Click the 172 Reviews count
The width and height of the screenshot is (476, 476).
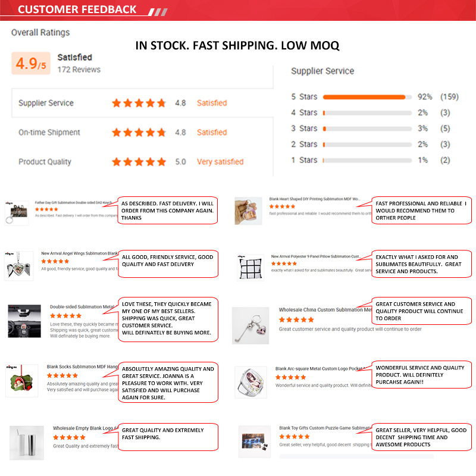coord(79,70)
